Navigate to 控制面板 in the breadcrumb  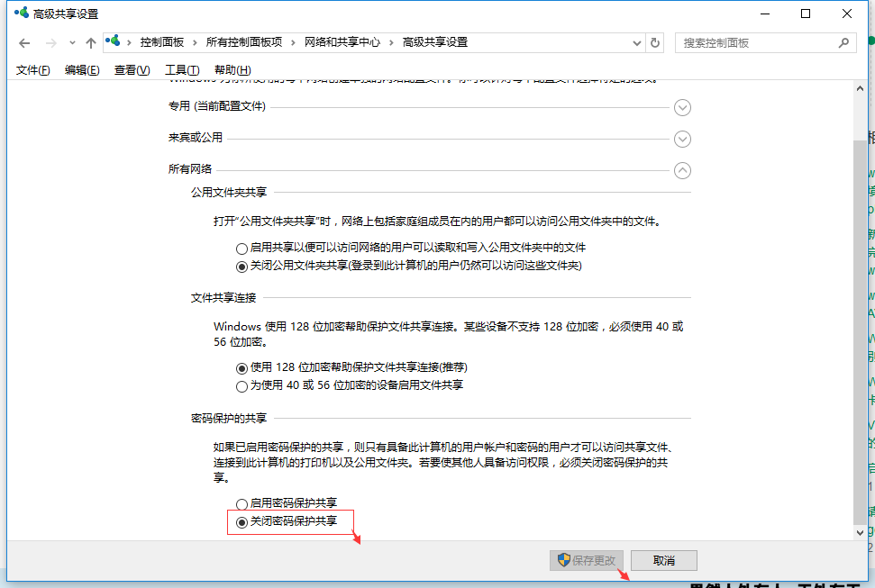point(162,42)
